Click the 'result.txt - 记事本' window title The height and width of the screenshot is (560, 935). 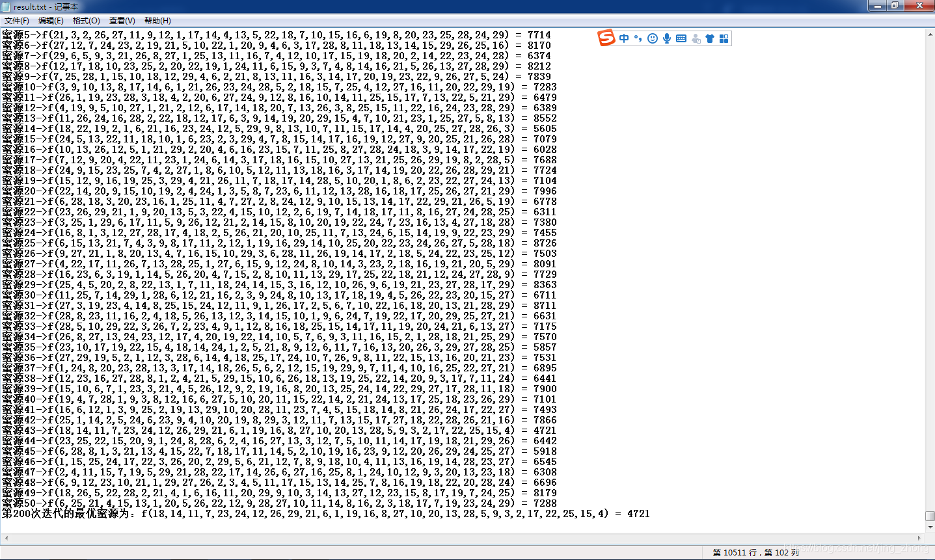click(x=46, y=7)
